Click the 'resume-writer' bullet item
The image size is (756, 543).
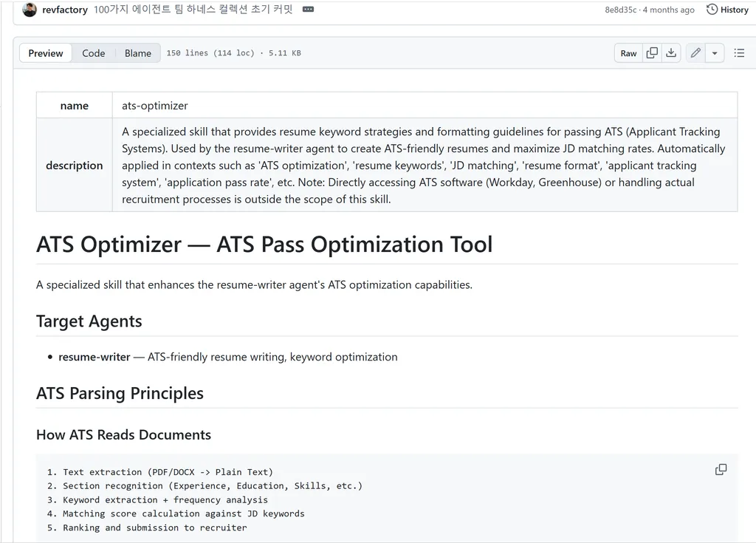tap(228, 357)
